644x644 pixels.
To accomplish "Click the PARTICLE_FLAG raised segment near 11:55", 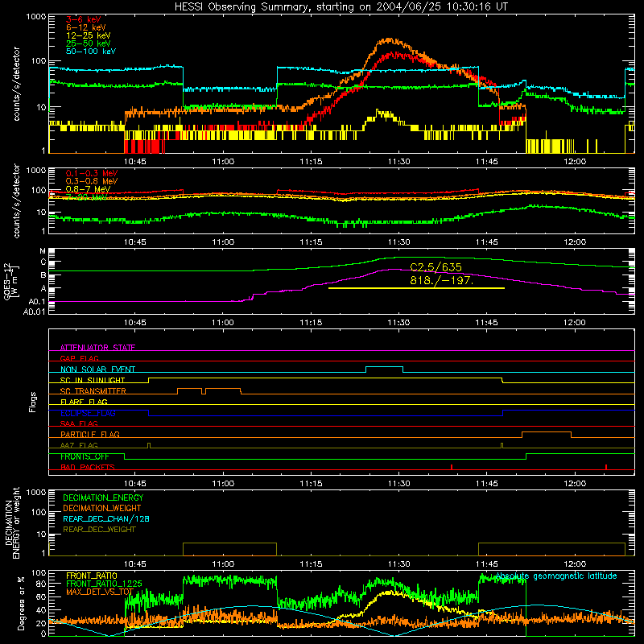I will click(547, 432).
